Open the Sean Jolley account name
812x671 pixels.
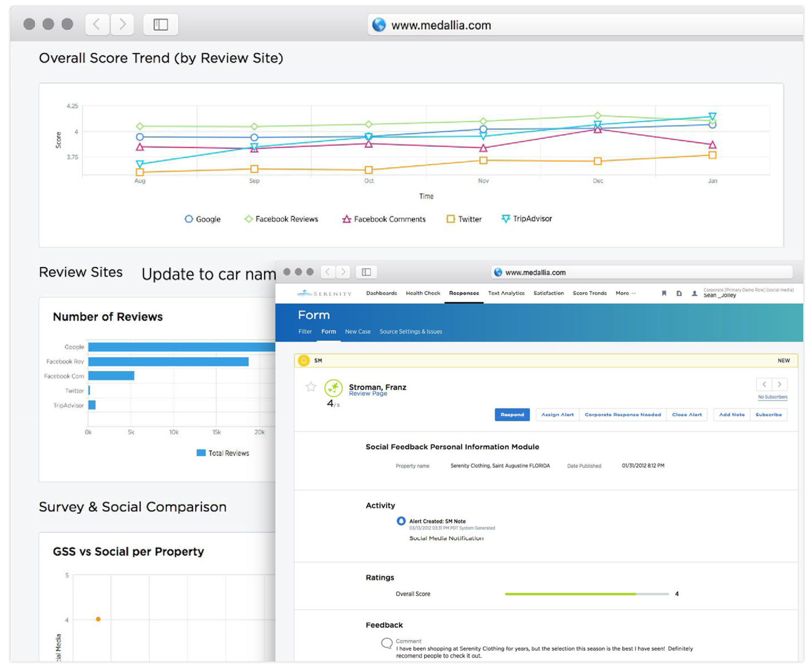[720, 295]
